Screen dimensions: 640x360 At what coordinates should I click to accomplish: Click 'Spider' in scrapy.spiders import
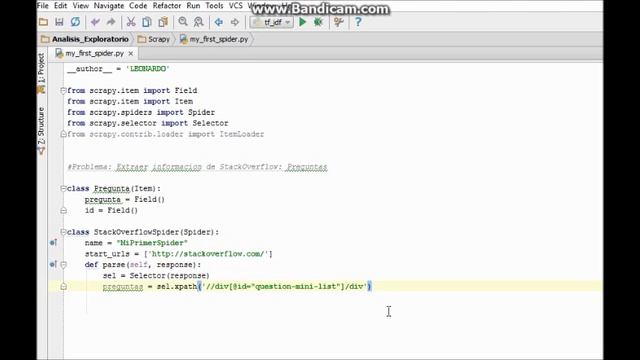201,112
